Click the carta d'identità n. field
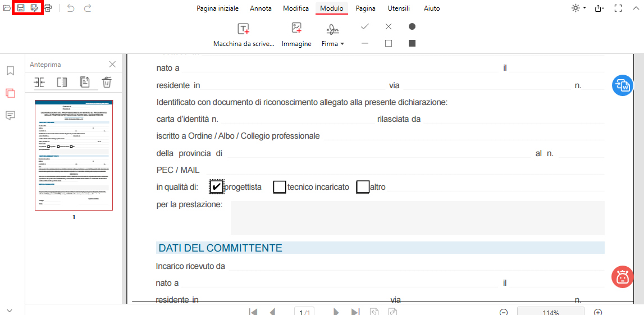Viewport: 644px width, 315px height. tap(298, 119)
